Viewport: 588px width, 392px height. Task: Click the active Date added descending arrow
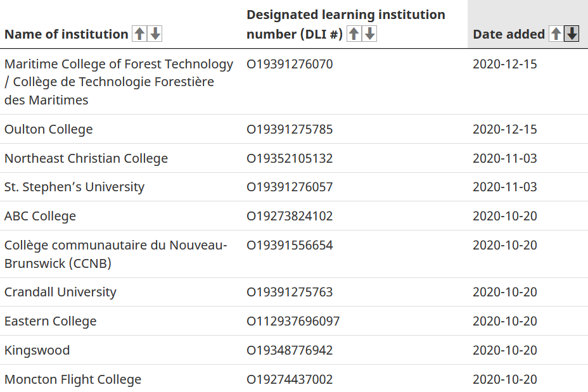pyautogui.click(x=572, y=34)
